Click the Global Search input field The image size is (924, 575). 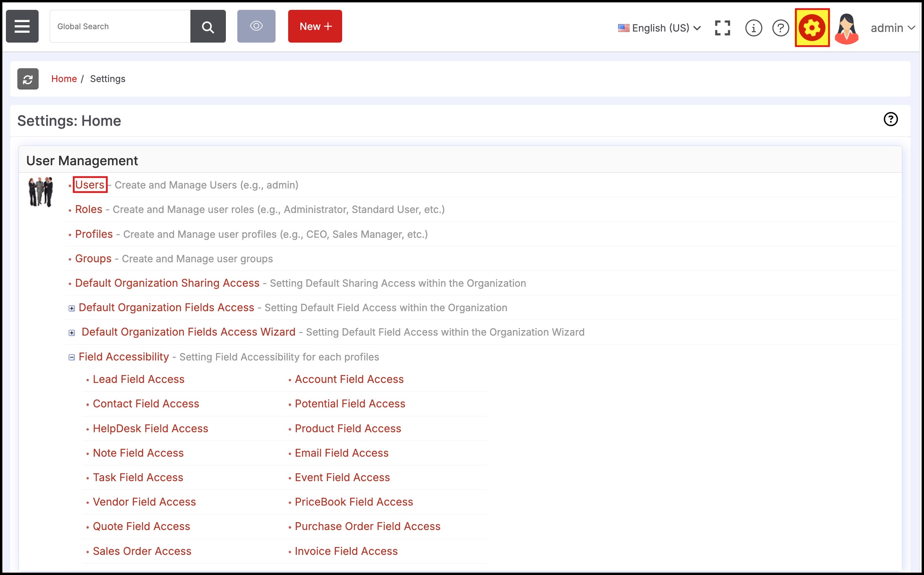[120, 26]
